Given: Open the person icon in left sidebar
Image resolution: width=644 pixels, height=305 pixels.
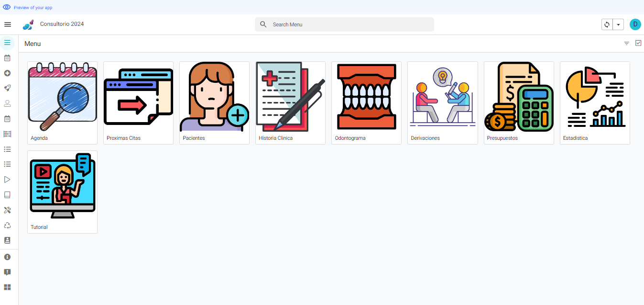Looking at the screenshot, I should (7, 103).
